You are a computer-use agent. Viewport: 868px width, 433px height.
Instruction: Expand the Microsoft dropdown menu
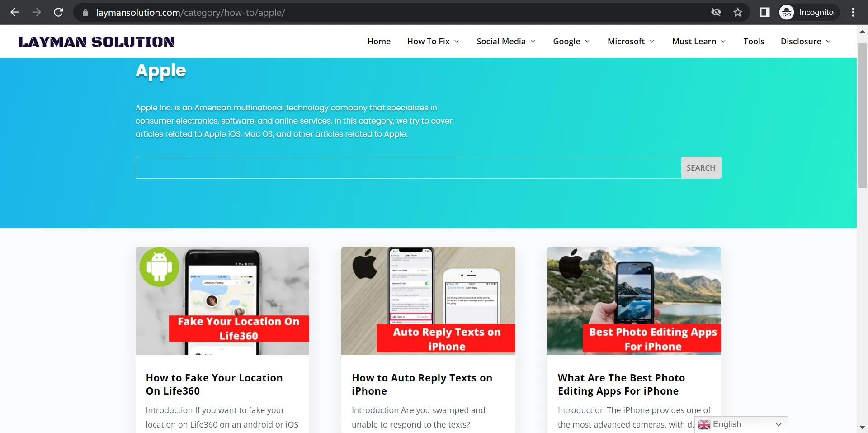631,41
